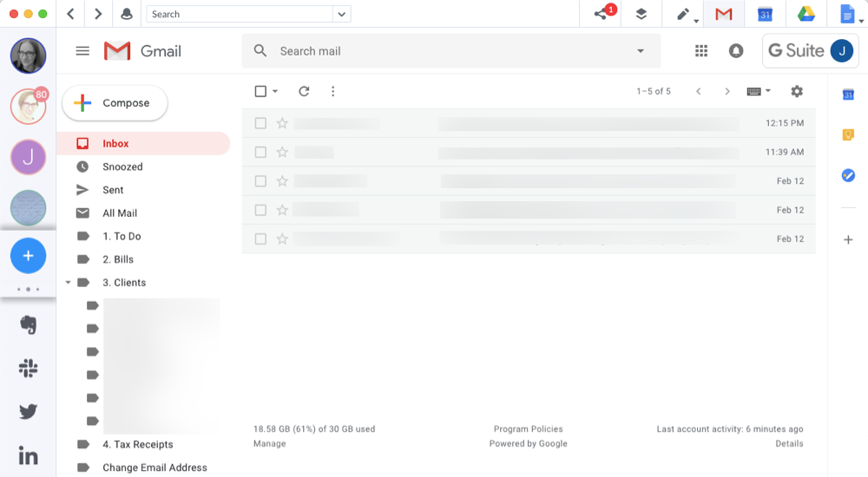Go forward with the right arrow in the toolbar
Image resolution: width=868 pixels, height=477 pixels.
(x=98, y=14)
